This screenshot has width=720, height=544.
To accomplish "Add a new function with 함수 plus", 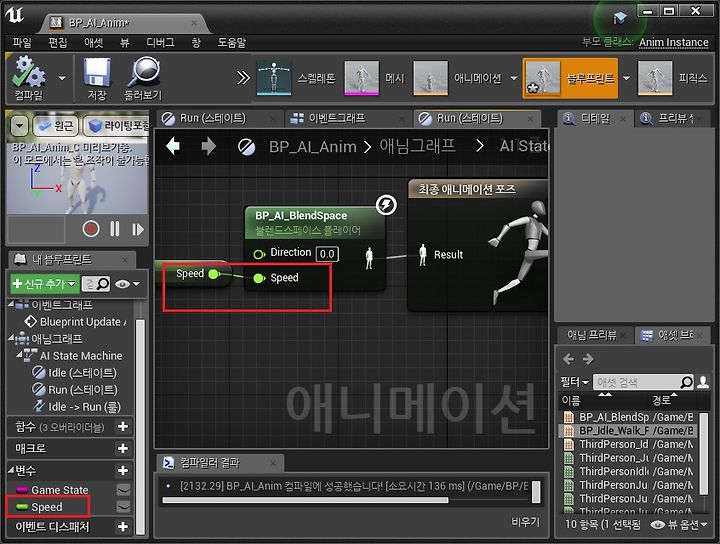I will pos(123,426).
